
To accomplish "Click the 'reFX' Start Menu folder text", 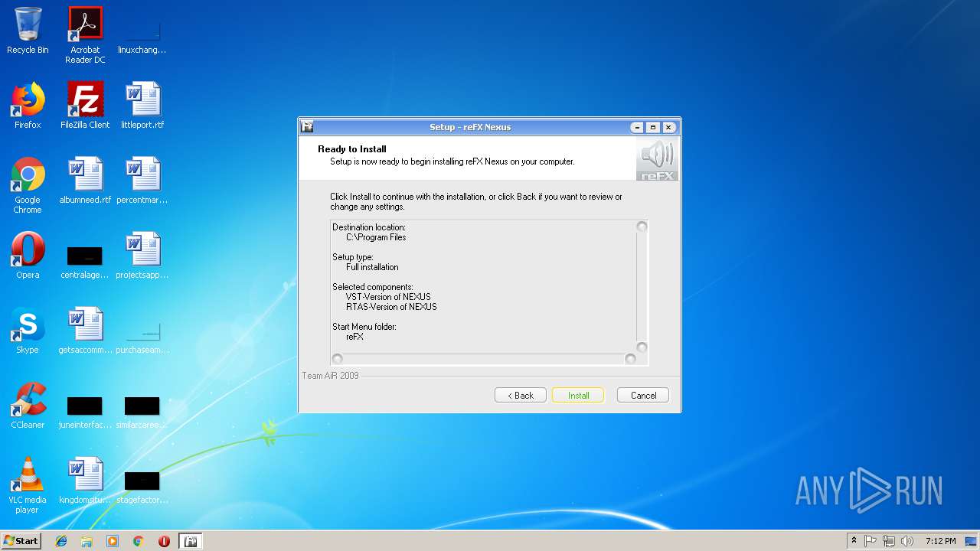I will click(x=354, y=337).
